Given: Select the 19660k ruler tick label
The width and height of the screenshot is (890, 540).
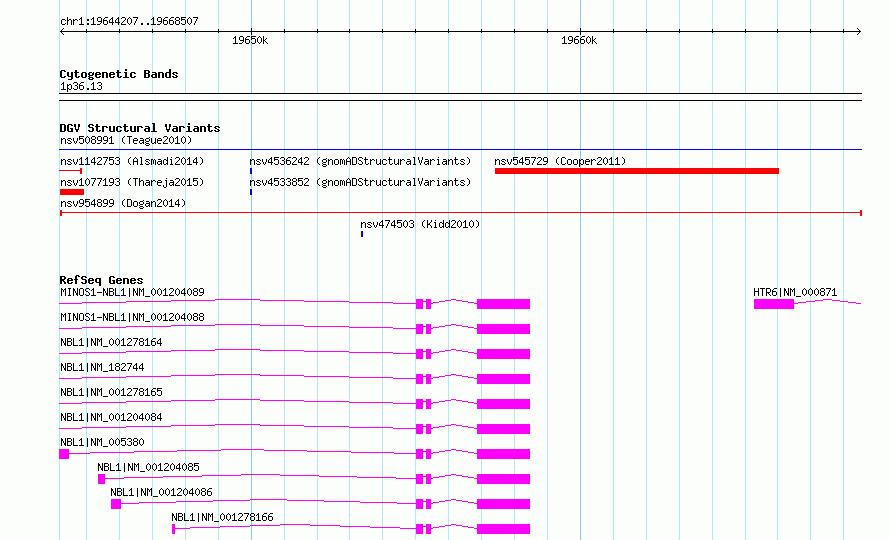Looking at the screenshot, I should [x=579, y=40].
